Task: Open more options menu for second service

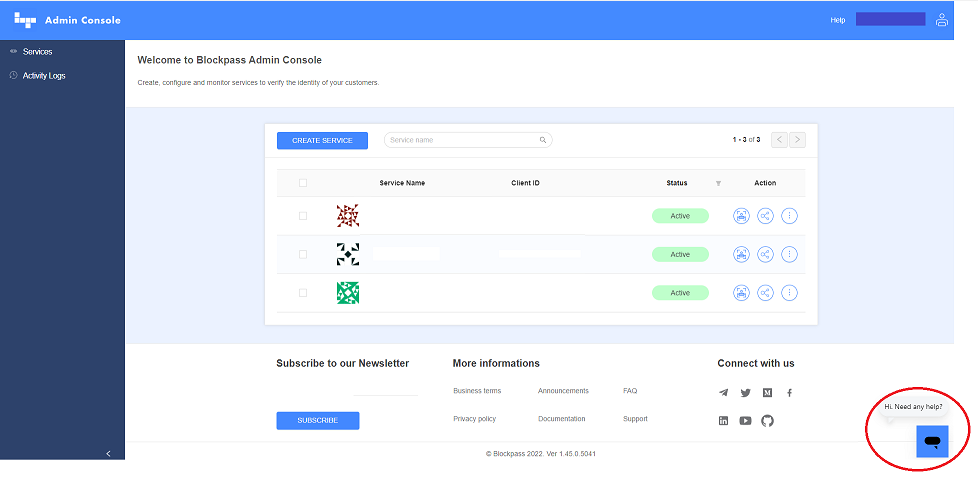Action: coord(790,254)
